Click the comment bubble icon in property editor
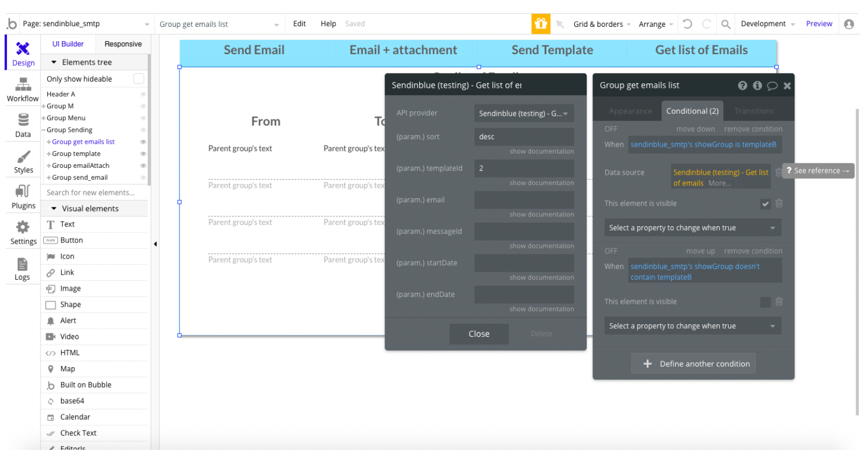 772,86
